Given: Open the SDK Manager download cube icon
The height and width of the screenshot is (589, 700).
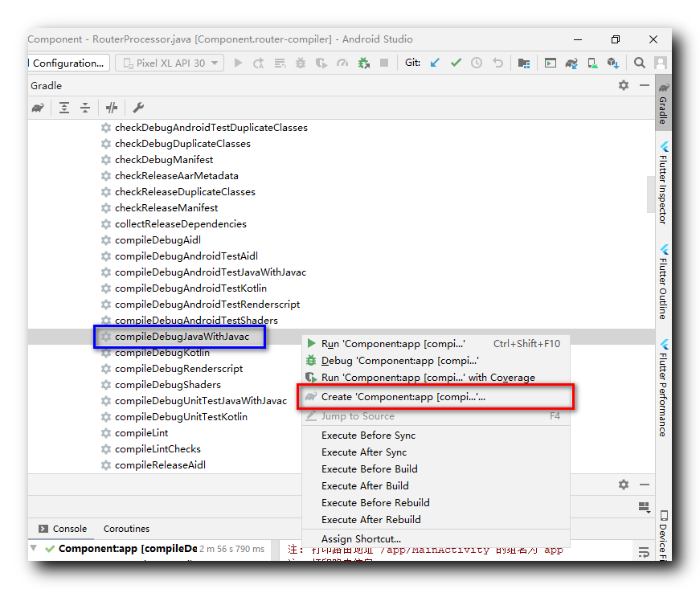Looking at the screenshot, I should (x=613, y=63).
